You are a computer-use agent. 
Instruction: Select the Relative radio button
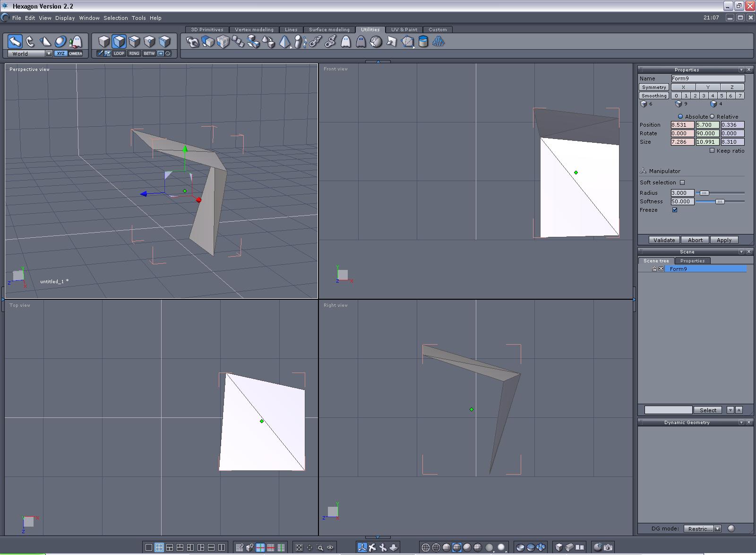click(x=712, y=116)
